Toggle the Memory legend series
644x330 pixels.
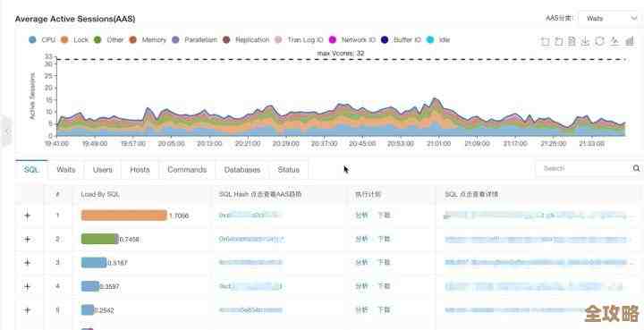(148, 40)
